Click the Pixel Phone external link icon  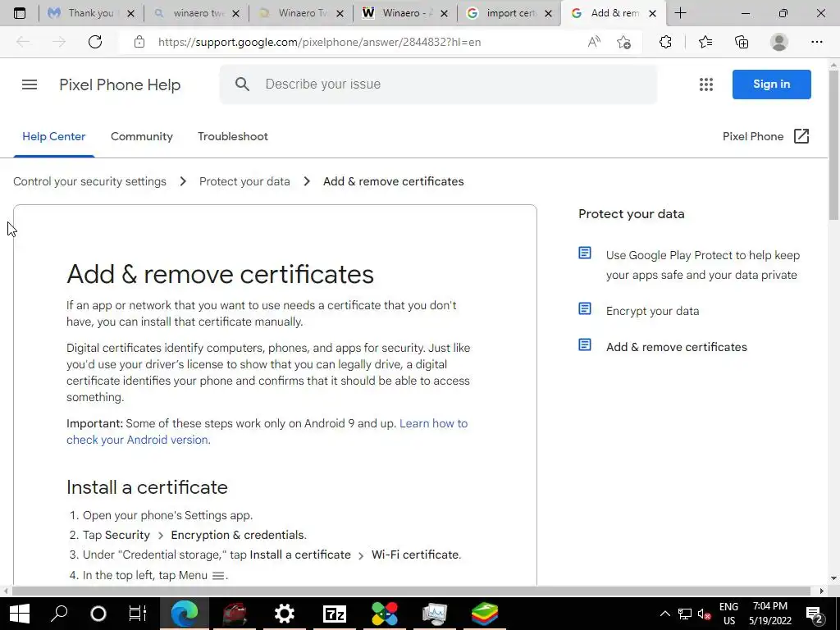(801, 136)
